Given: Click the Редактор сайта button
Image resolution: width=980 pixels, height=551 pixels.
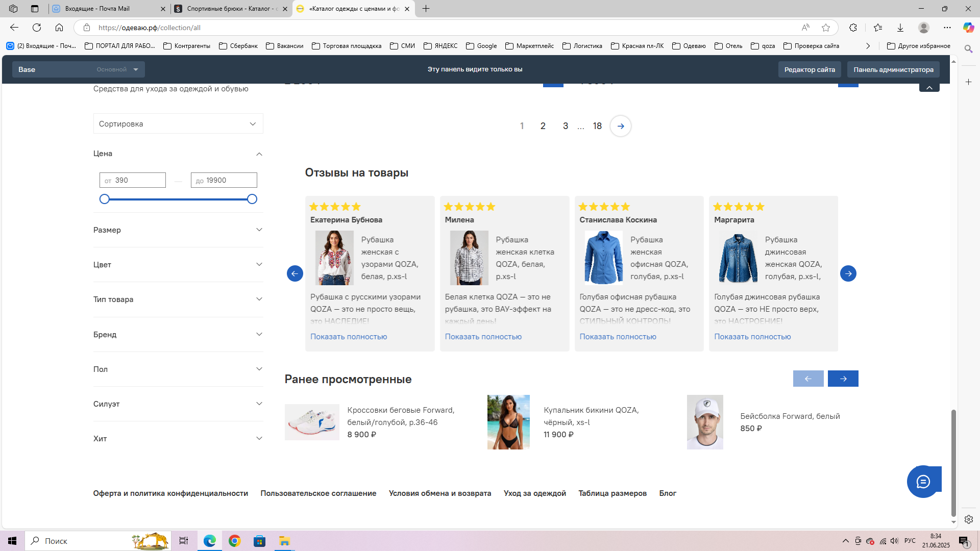Looking at the screenshot, I should tap(810, 69).
